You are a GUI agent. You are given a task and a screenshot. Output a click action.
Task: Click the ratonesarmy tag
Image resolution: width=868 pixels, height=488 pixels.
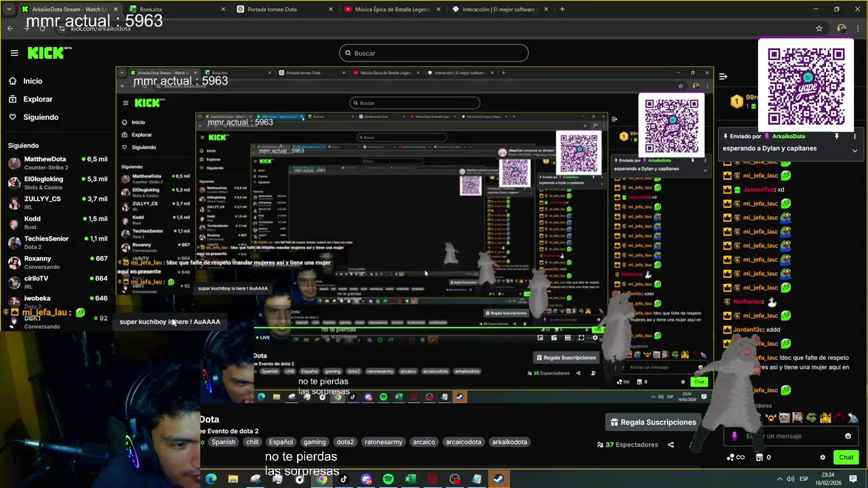point(384,442)
